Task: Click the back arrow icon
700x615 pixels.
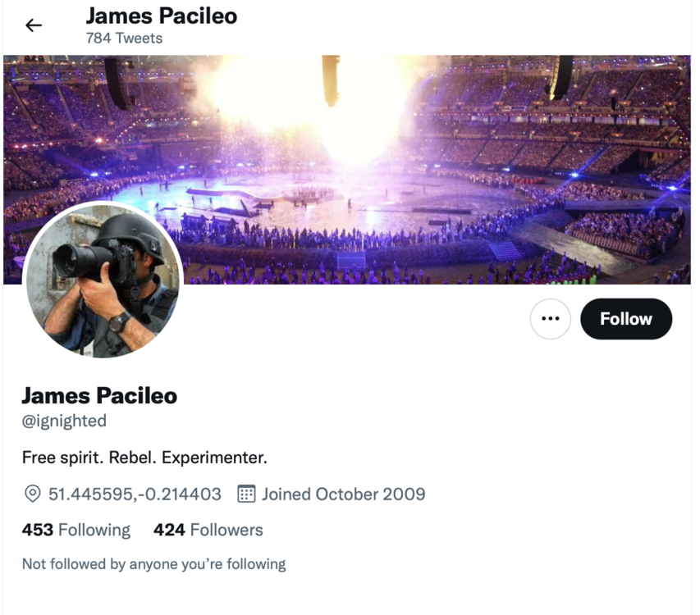Action: (x=34, y=25)
